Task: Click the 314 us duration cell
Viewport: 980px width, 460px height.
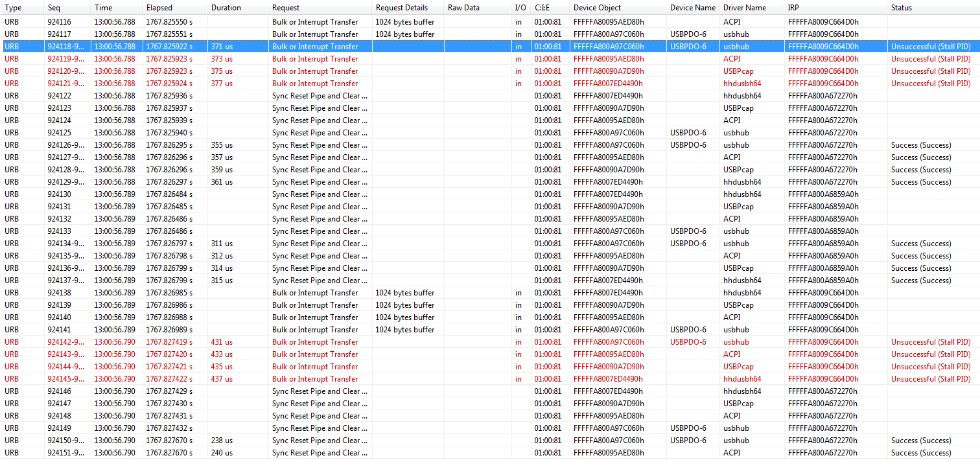Action: click(238, 268)
